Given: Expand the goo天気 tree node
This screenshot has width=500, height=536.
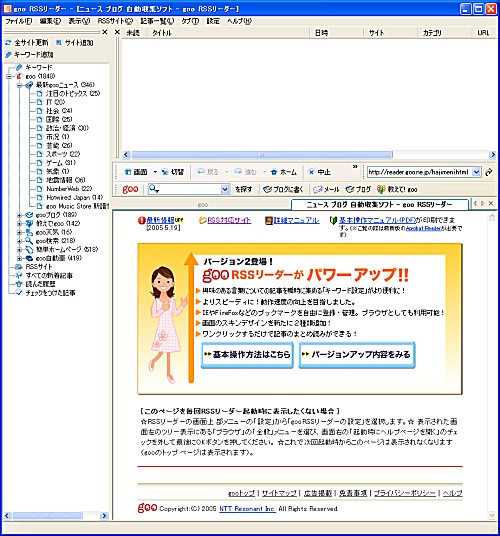Looking at the screenshot, I should 19,232.
